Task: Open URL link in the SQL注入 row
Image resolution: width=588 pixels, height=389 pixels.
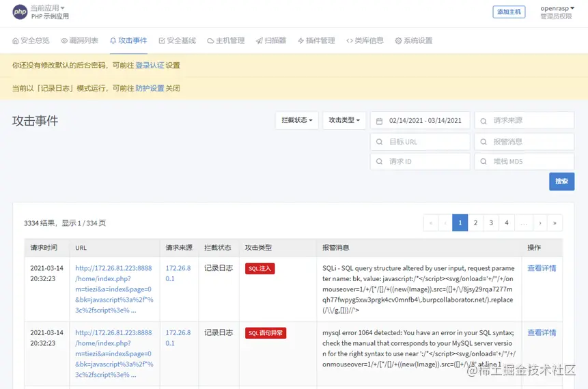Action: (x=114, y=289)
